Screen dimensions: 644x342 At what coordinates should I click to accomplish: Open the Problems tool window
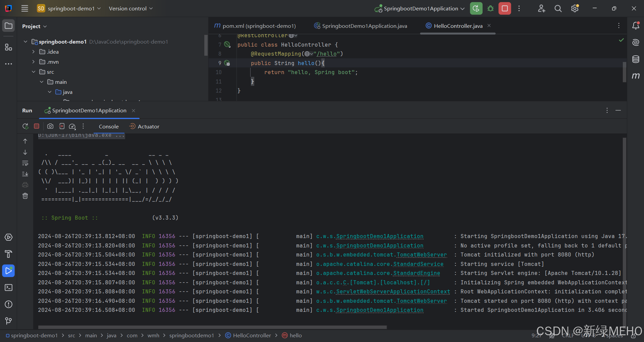[x=9, y=304]
